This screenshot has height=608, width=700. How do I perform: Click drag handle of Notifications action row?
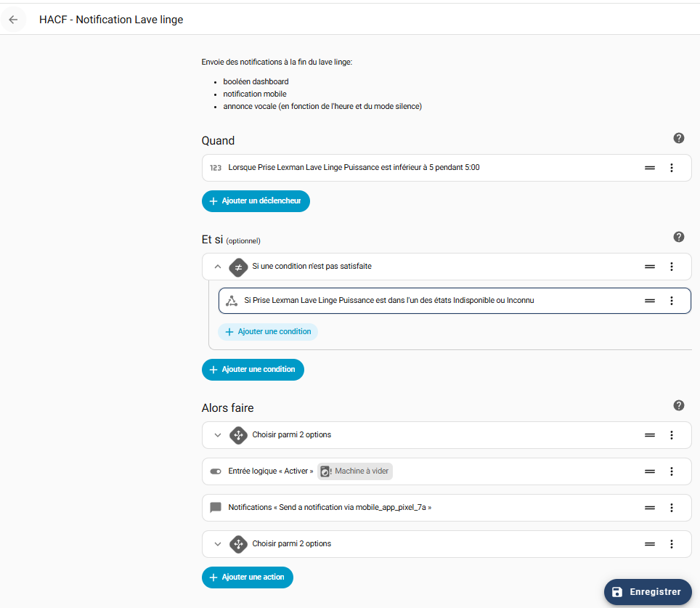tap(650, 508)
